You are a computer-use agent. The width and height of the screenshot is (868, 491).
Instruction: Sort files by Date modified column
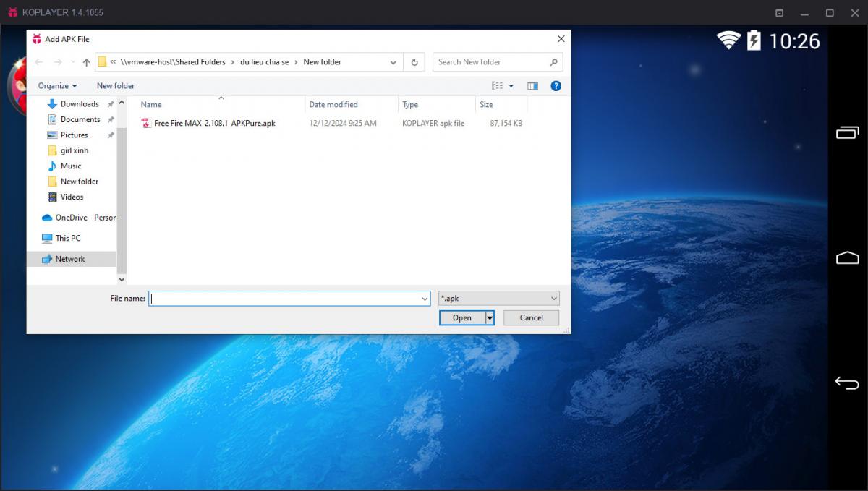point(333,105)
